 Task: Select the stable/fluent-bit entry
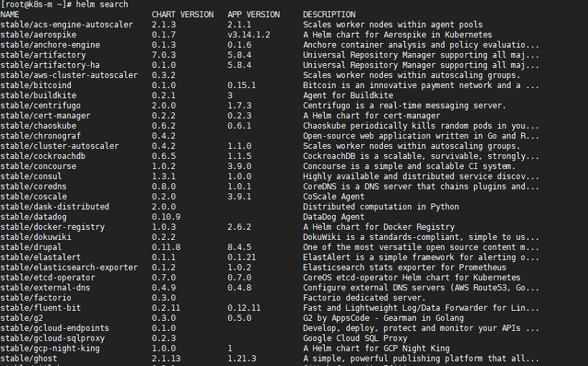pos(40,308)
